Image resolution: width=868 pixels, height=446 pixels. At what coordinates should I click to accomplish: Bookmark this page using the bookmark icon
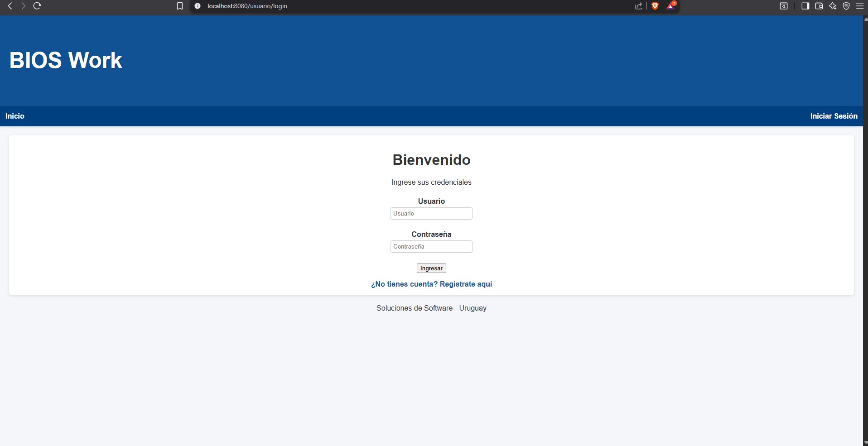[x=180, y=6]
